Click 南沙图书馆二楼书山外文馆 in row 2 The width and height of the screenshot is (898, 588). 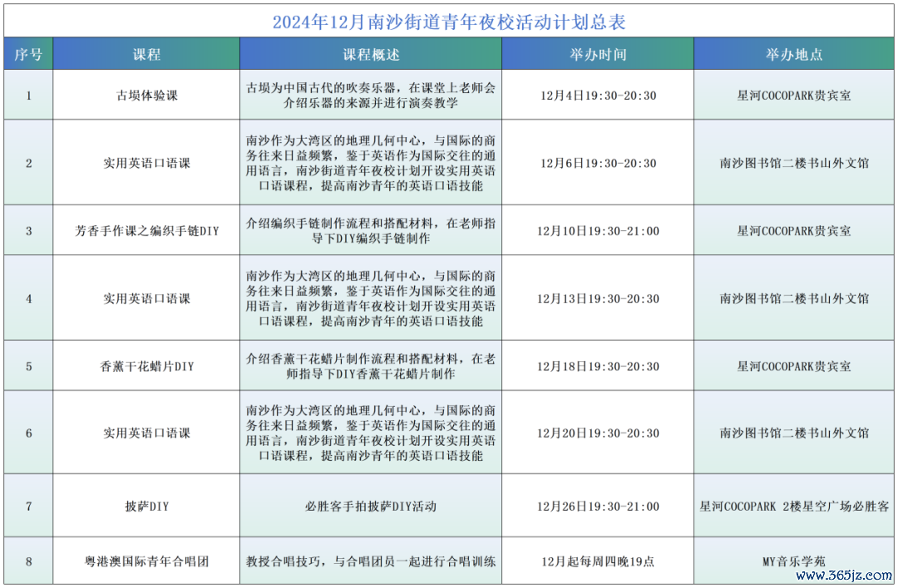coord(794,163)
